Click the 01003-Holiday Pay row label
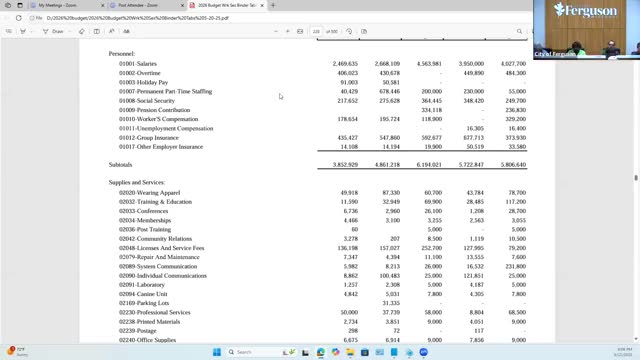640x360 pixels. point(144,82)
